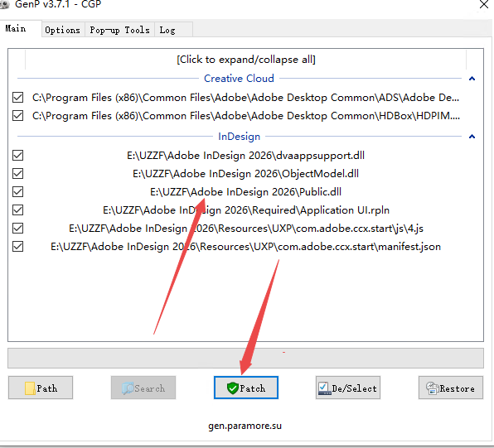Screen dimensions: 494x448
Task: Collapse the Creative Cloud group arrow
Action: pyautogui.click(x=472, y=79)
